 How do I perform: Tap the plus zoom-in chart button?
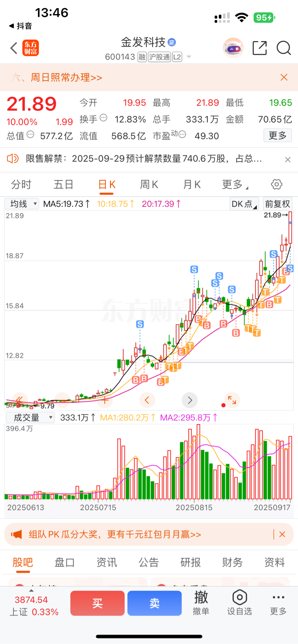[x=105, y=400]
